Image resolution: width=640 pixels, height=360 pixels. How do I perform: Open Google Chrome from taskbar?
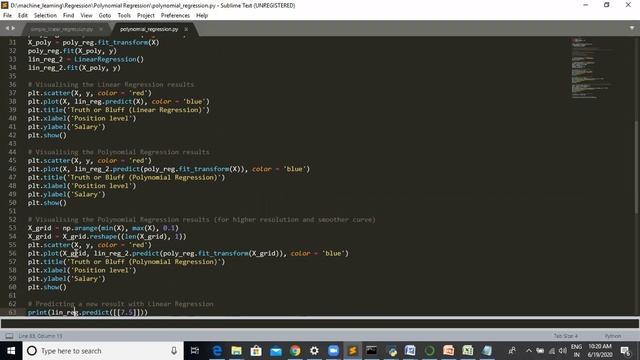(x=295, y=351)
